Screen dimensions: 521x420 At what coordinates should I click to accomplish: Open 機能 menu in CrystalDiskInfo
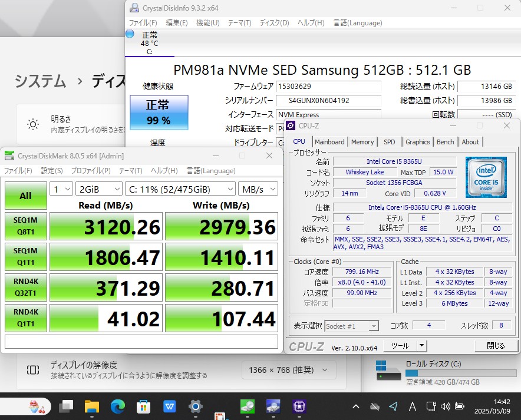click(207, 23)
